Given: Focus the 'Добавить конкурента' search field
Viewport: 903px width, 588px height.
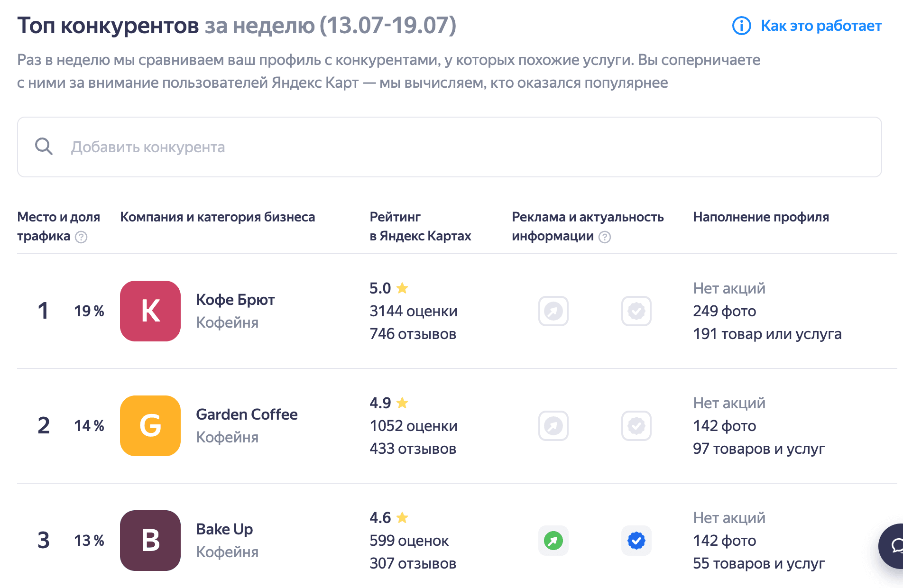Looking at the screenshot, I should 450,147.
